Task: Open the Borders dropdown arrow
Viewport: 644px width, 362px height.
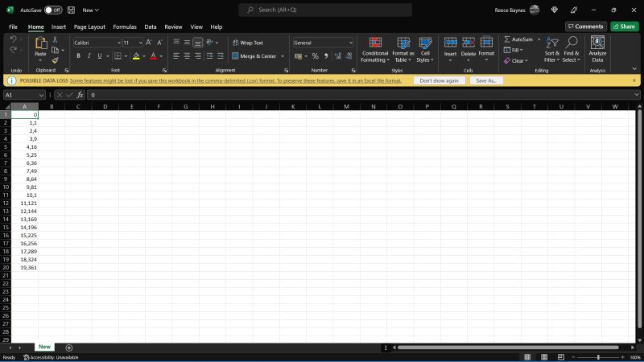Action: [x=126, y=56]
